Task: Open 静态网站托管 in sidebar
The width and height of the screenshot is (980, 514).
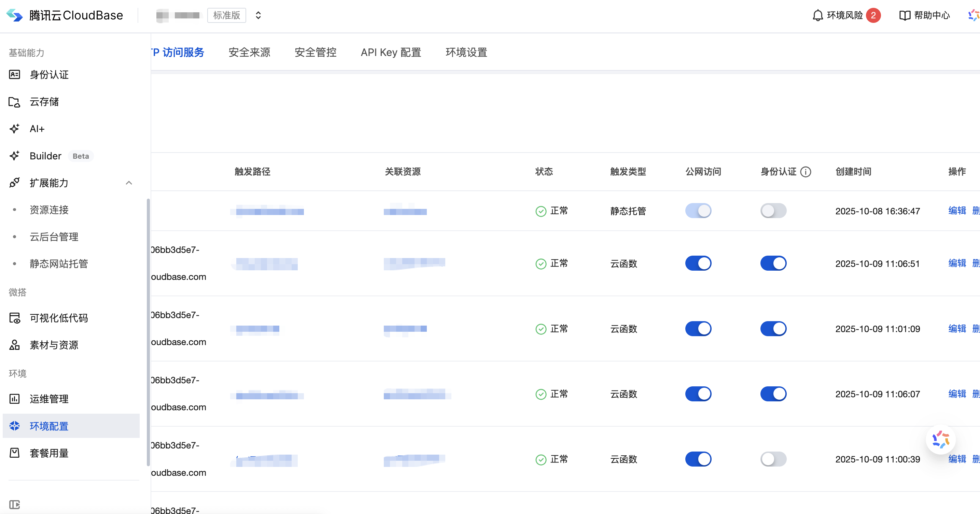Action: 59,263
